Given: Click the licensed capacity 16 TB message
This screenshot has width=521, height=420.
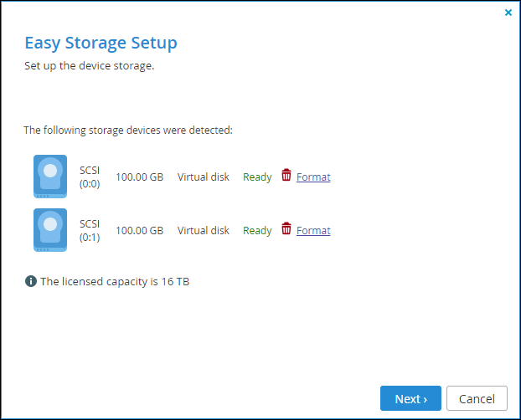Looking at the screenshot, I should pos(115,282).
